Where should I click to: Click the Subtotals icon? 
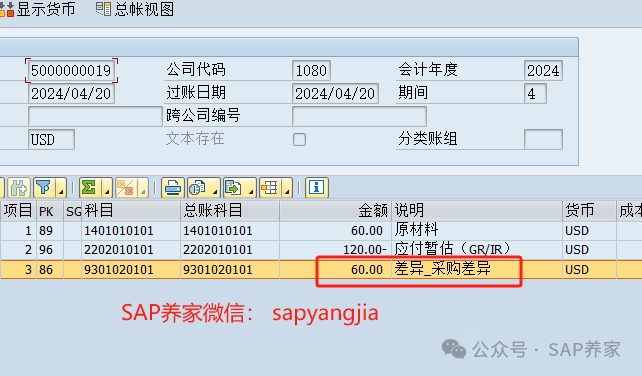coord(126,188)
